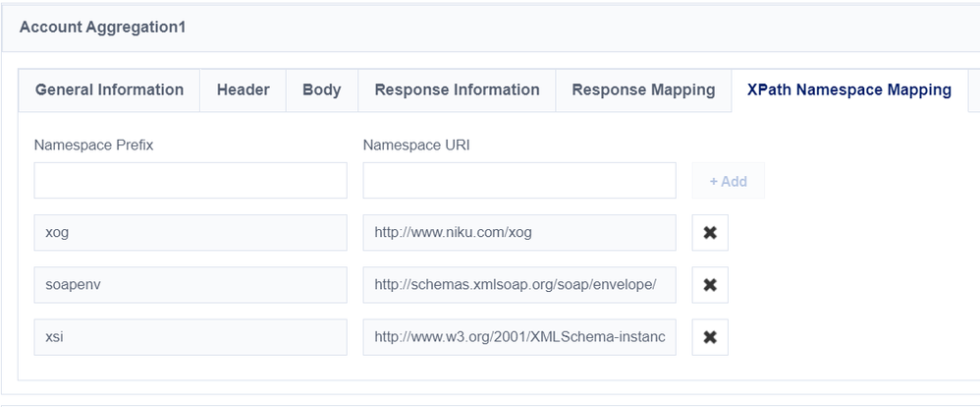980x407 pixels.
Task: Select the XPath Namespace Mapping tab
Action: coord(848,90)
